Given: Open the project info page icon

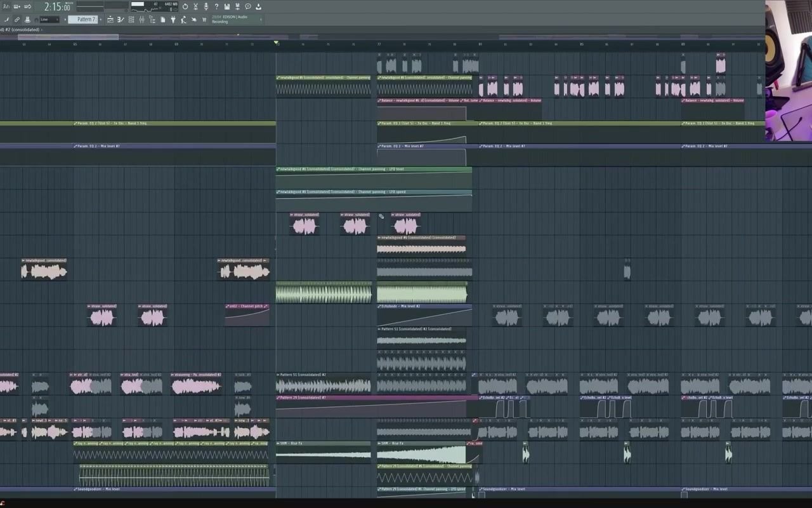Looking at the screenshot, I should coord(162,20).
